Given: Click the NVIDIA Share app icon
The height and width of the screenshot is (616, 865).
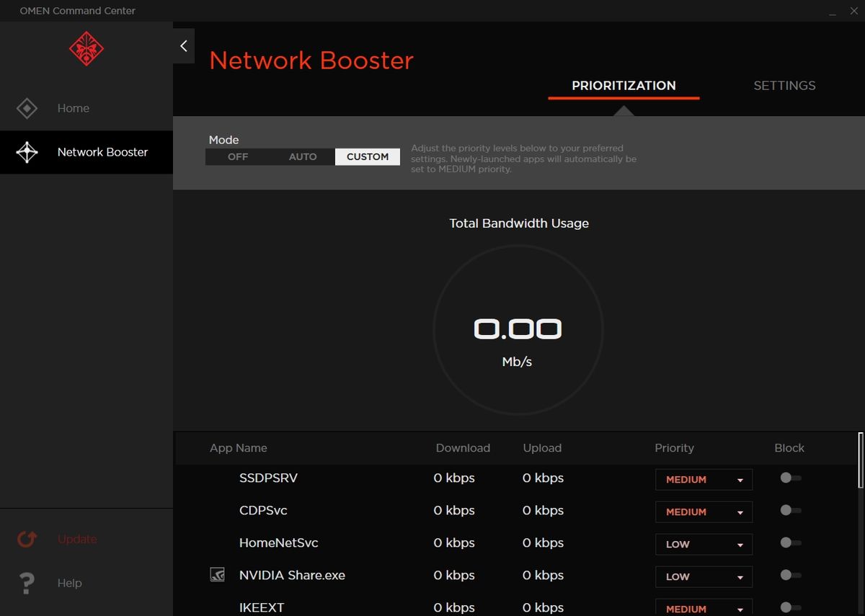Looking at the screenshot, I should point(216,574).
